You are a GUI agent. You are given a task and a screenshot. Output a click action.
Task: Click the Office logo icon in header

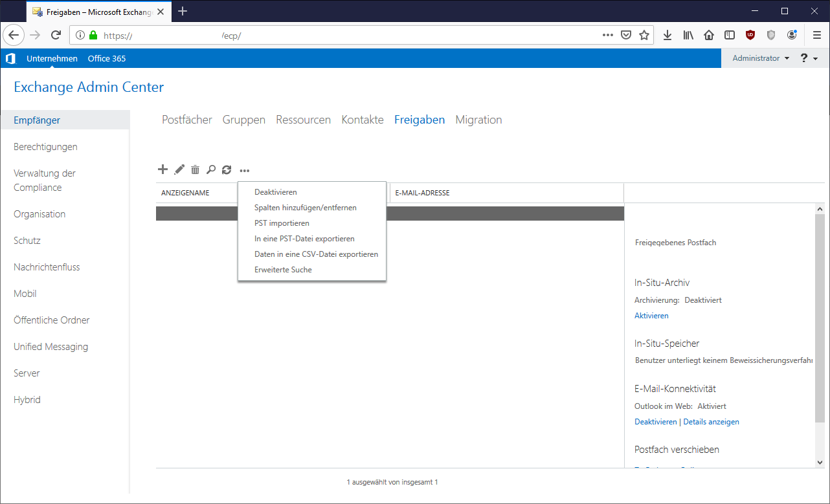tap(10, 58)
